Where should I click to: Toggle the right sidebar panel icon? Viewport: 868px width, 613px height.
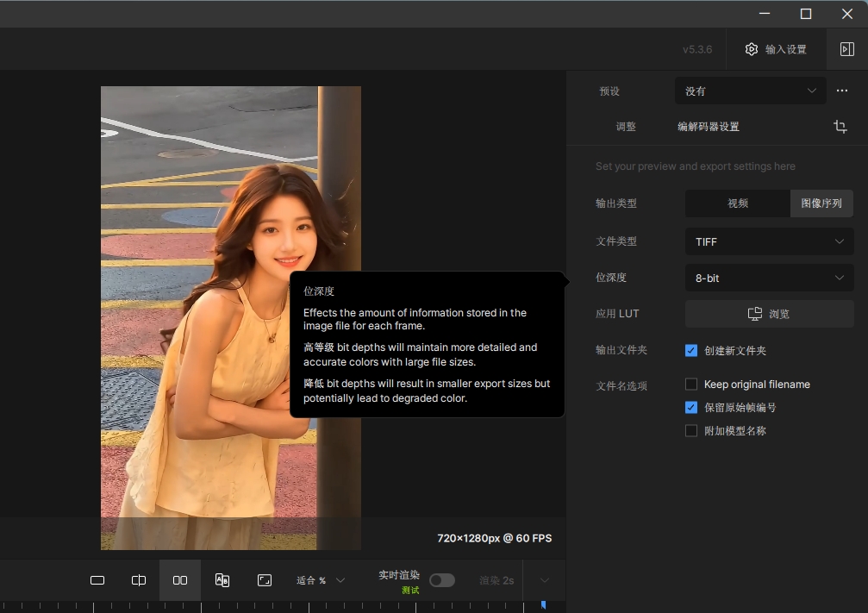(847, 49)
